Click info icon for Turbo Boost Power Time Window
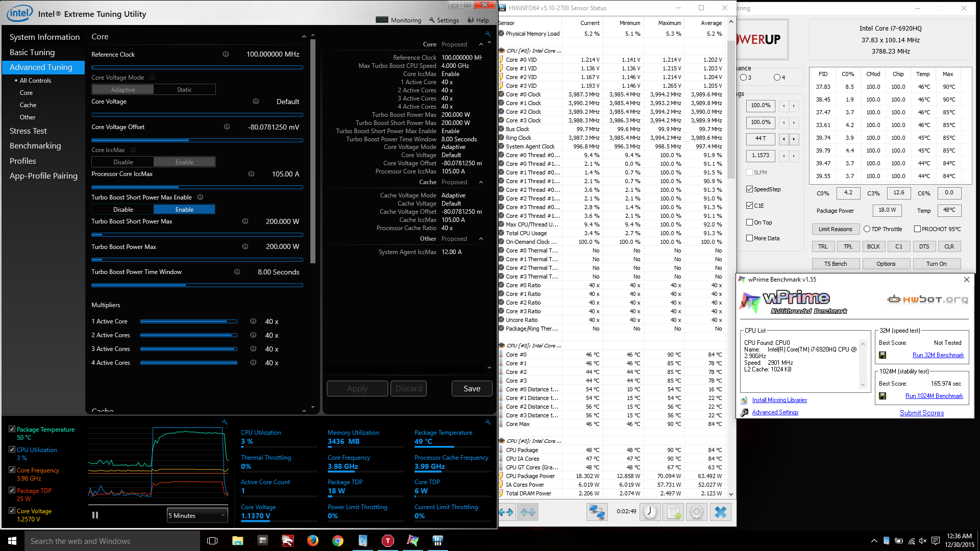The width and height of the screenshot is (980, 551). tap(237, 272)
